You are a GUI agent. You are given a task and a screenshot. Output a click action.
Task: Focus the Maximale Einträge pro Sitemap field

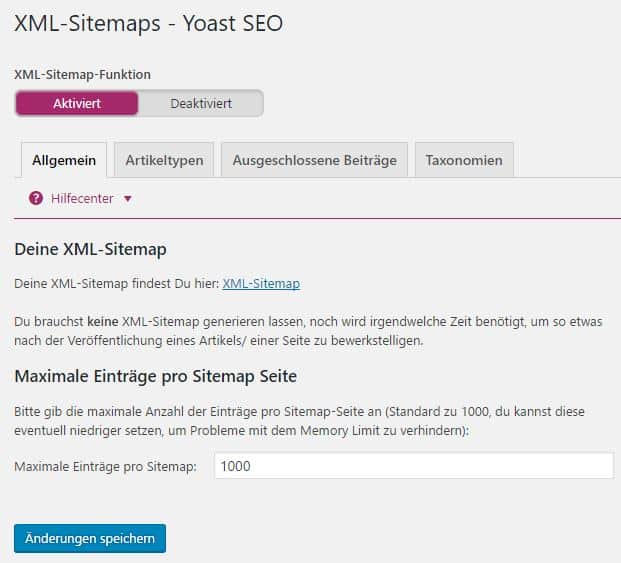(414, 466)
